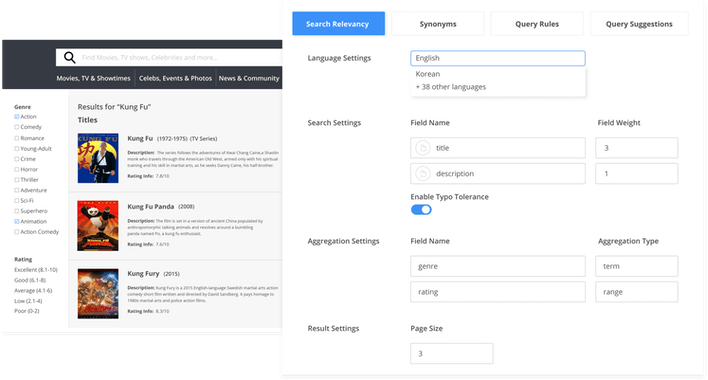Check the Sci-Fi genre checkbox
708x380 pixels.
point(17,200)
